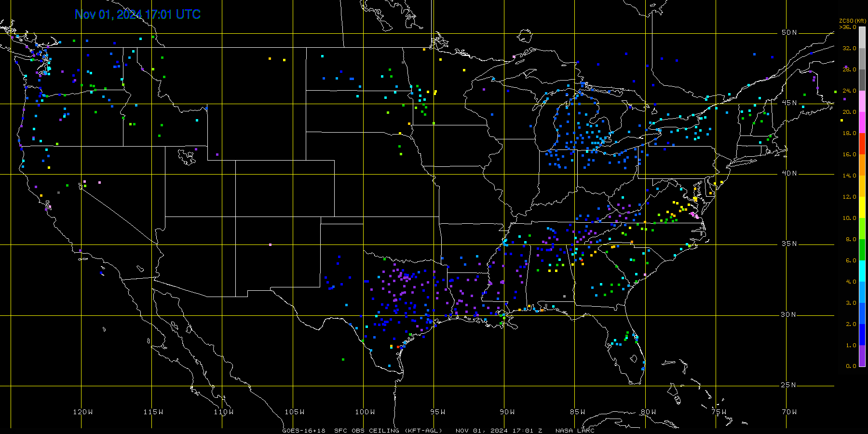Click the dark green 6.0–8.0 legend band
This screenshot has height=434, width=868.
tap(862, 250)
